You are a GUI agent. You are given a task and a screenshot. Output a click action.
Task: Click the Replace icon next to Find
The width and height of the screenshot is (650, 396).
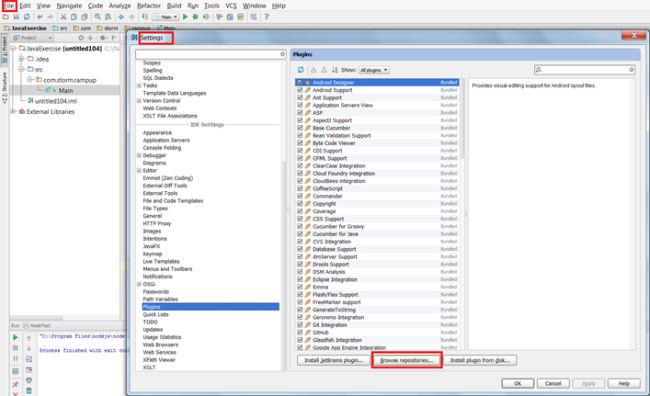pyautogui.click(x=108, y=17)
